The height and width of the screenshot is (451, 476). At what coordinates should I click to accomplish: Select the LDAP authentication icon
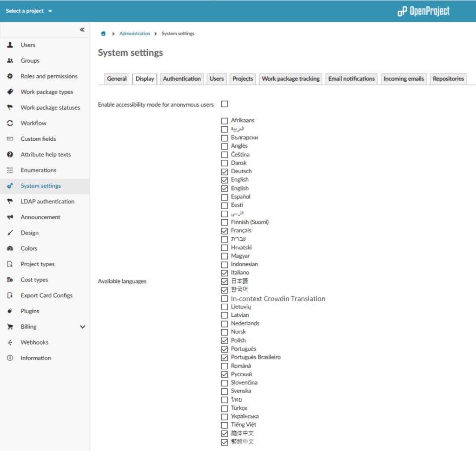coord(11,201)
